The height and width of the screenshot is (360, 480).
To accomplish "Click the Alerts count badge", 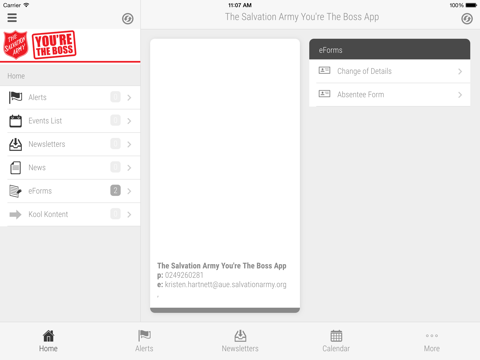I will pos(115,97).
